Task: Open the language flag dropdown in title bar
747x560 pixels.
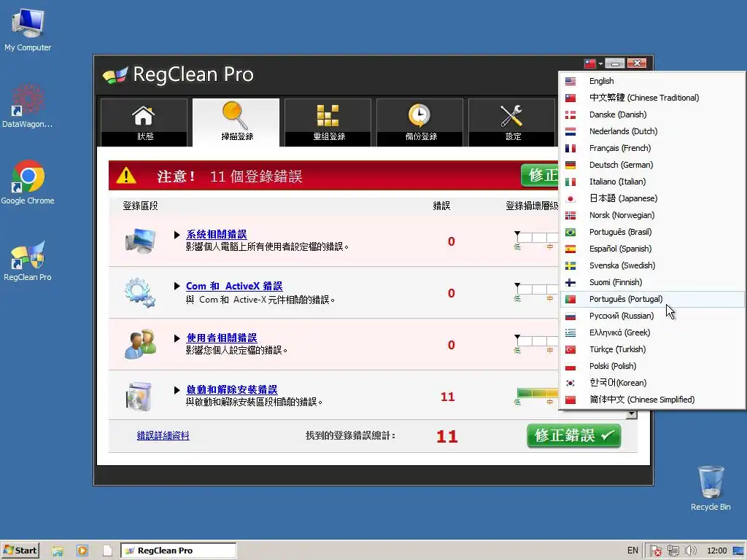Action: tap(594, 63)
